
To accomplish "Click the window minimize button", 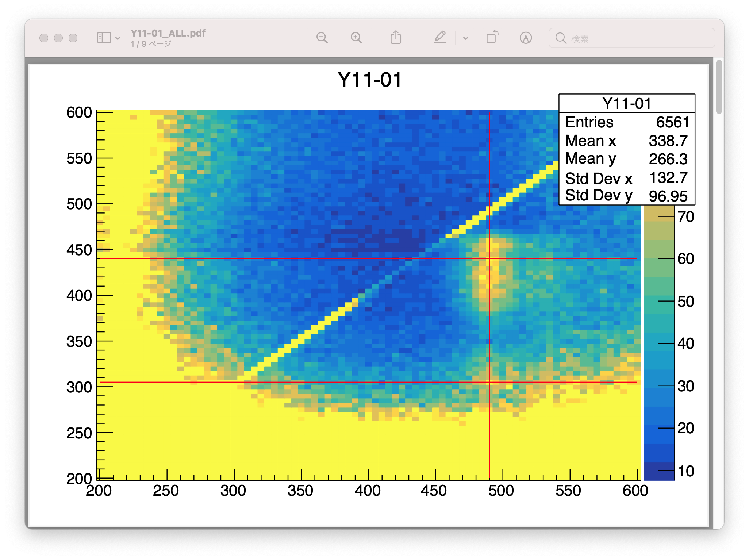I will pyautogui.click(x=58, y=38).
